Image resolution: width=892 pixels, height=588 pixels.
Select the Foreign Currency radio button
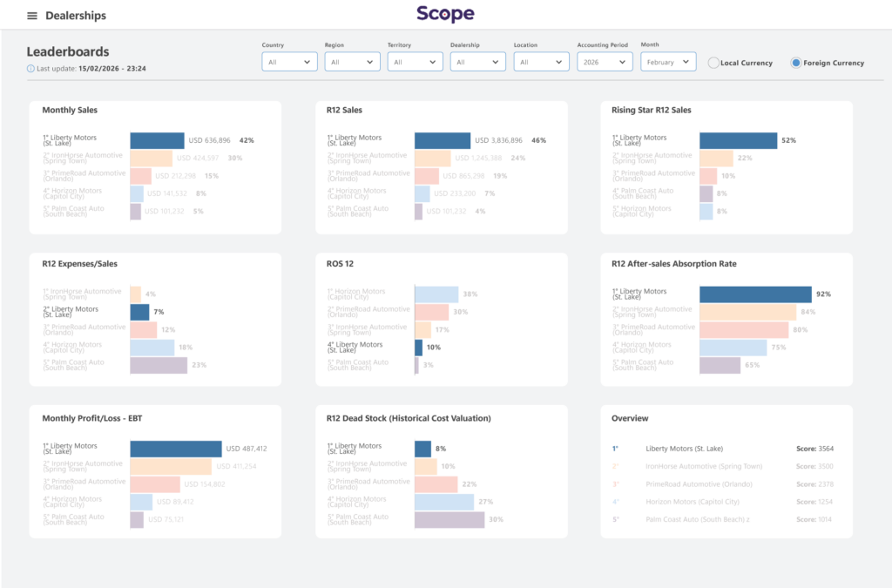796,63
